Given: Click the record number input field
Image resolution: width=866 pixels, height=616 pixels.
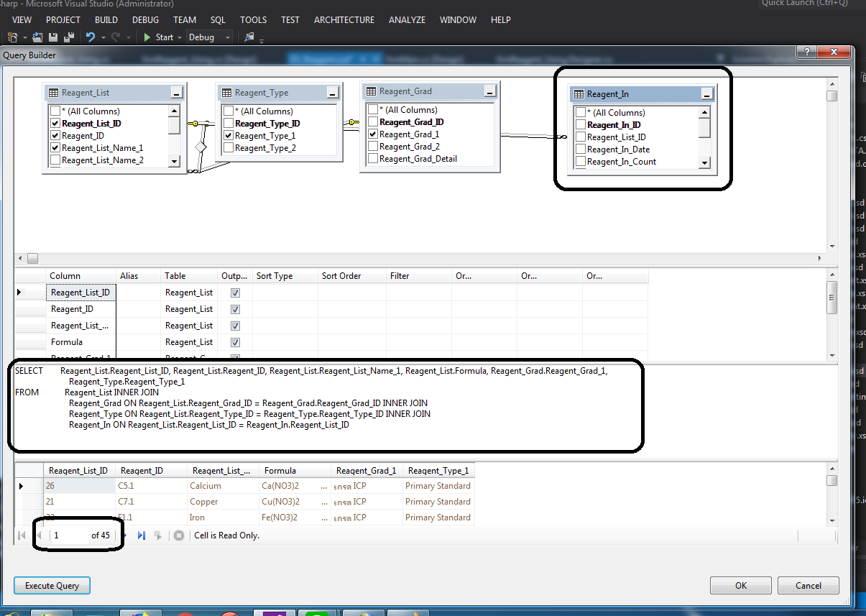Looking at the screenshot, I should (x=70, y=535).
